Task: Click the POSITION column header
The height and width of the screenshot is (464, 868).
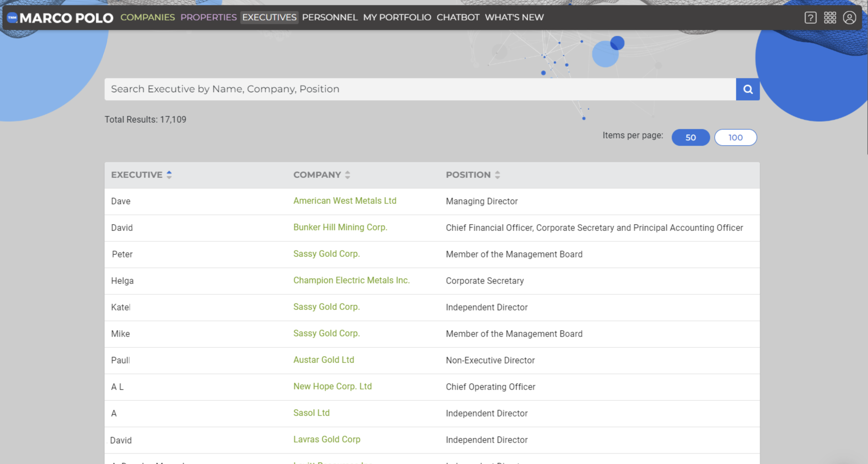Action: point(468,175)
